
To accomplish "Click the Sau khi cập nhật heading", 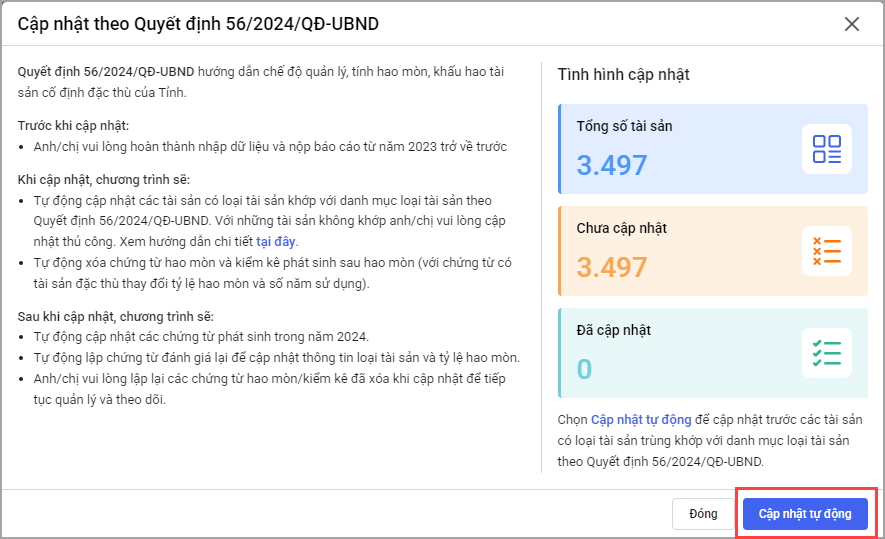I will tap(116, 317).
